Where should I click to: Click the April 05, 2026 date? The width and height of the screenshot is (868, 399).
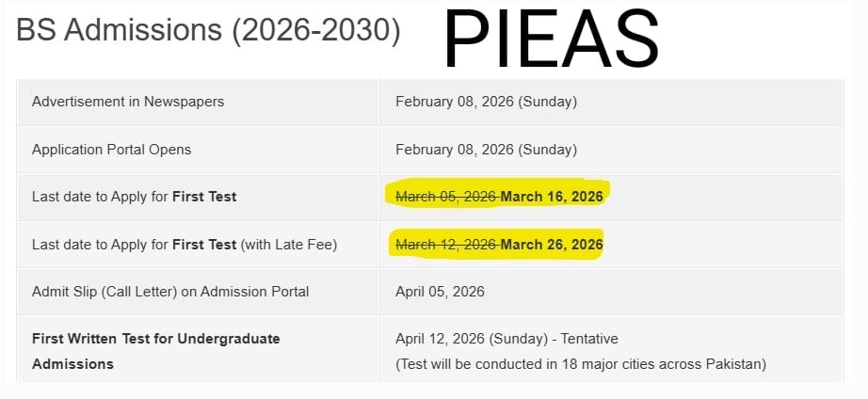pos(440,292)
